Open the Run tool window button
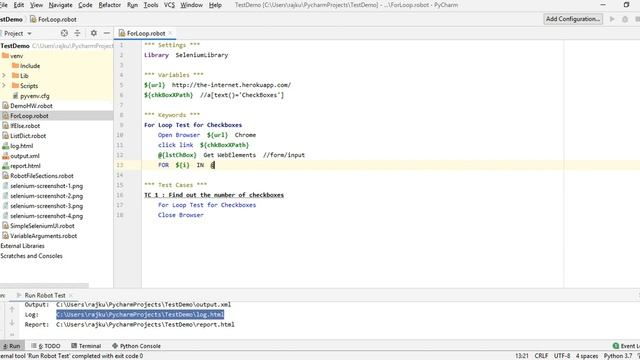 pyautogui.click(x=11, y=346)
